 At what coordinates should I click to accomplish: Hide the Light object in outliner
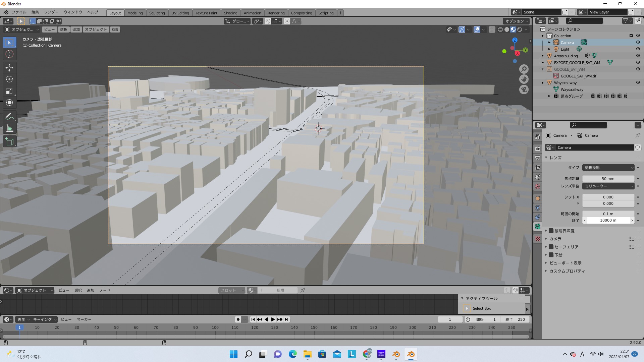(x=638, y=49)
